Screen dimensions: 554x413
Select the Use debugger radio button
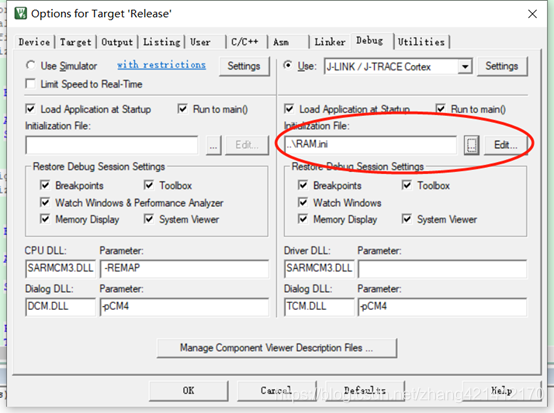[x=288, y=65]
